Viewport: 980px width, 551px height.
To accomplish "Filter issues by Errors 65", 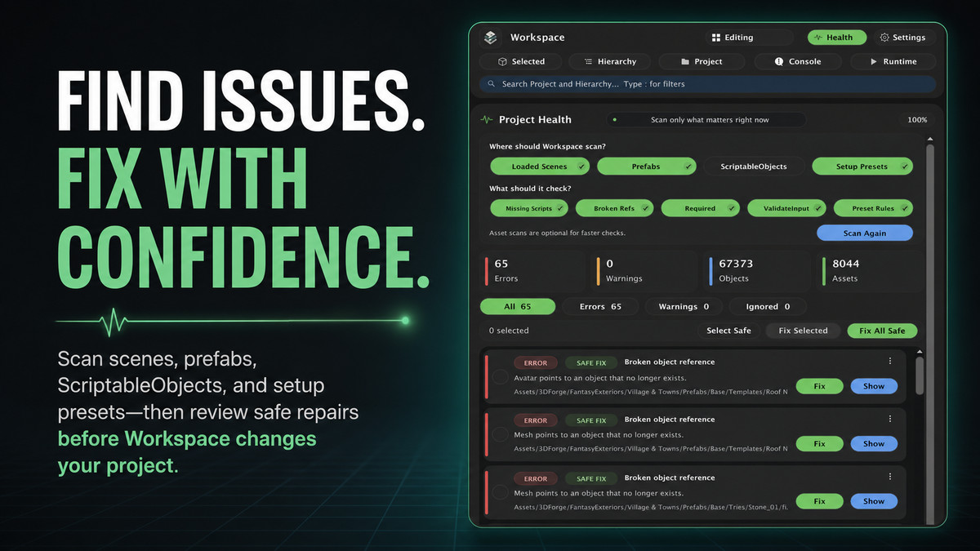I will click(600, 307).
